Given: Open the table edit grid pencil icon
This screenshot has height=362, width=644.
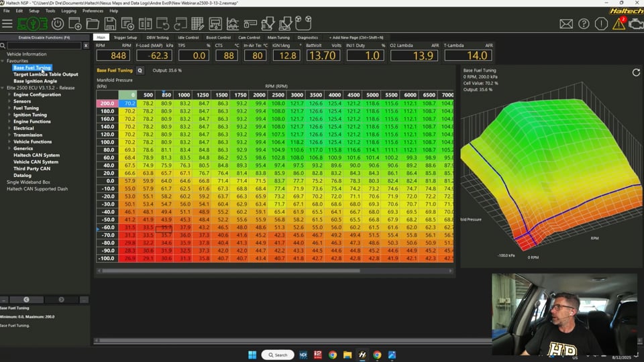Looking at the screenshot, I should coord(197,24).
